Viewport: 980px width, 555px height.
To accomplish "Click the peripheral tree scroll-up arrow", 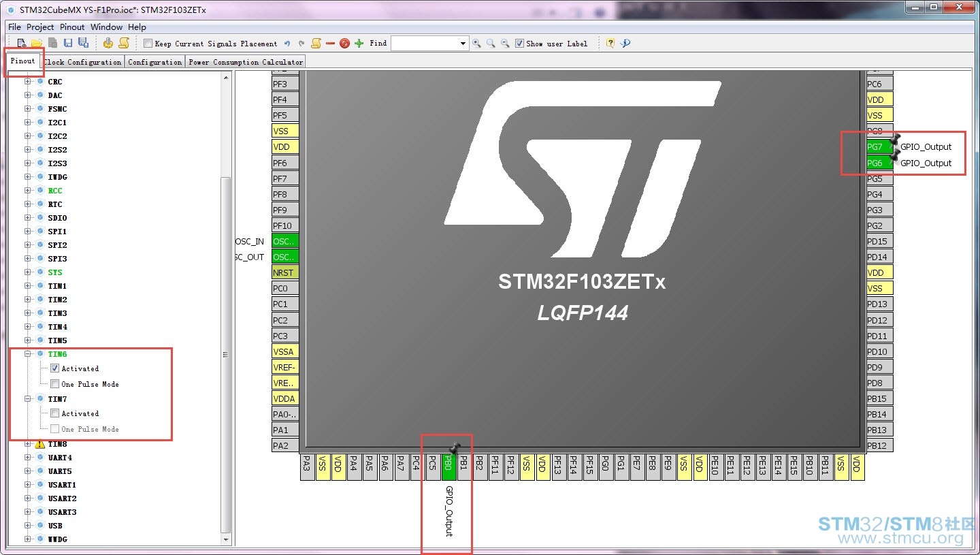I will [x=226, y=78].
